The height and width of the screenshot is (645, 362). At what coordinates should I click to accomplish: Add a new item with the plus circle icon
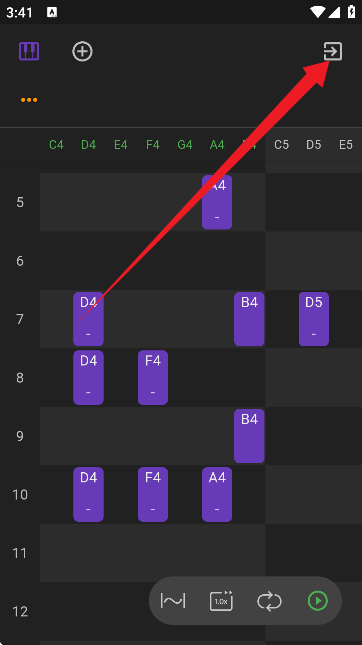[82, 51]
